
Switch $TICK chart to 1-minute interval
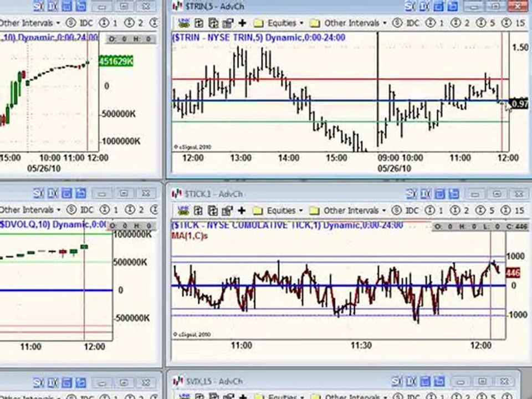coord(434,211)
